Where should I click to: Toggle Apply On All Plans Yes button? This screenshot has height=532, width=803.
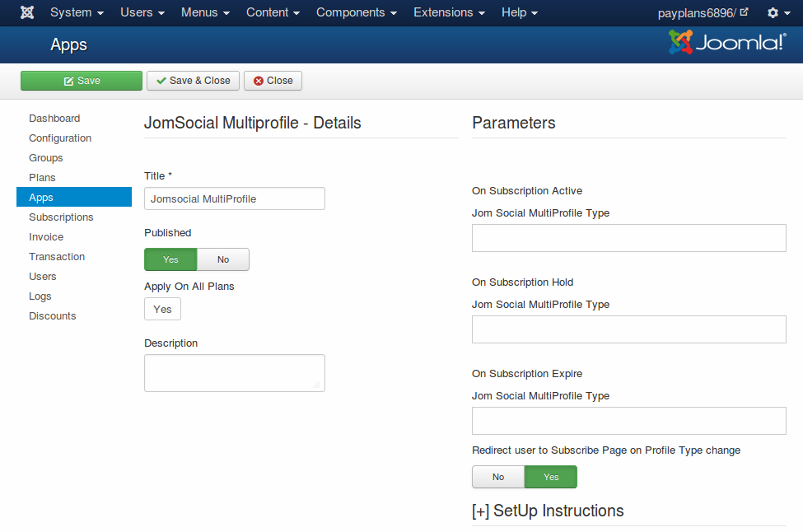(x=162, y=310)
